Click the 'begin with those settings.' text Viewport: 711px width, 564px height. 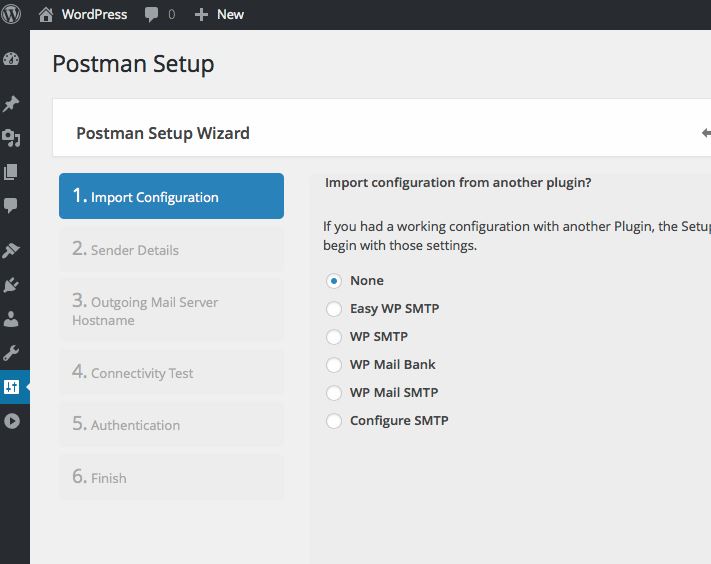[399, 245]
